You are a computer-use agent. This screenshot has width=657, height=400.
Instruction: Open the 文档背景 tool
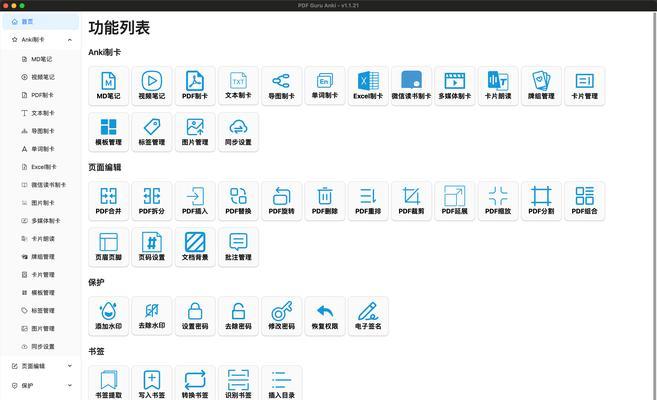click(x=195, y=247)
